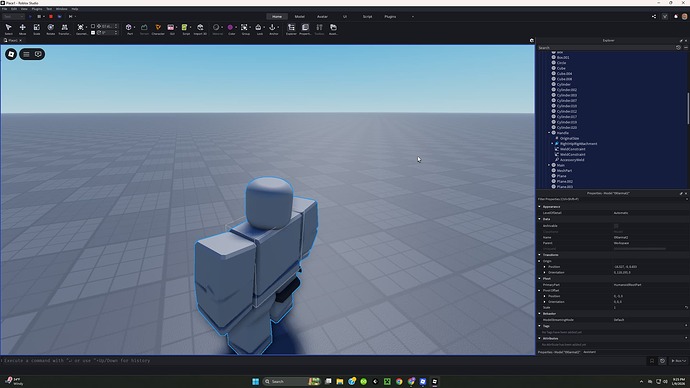This screenshot has width=690, height=388.
Task: Open the Character tool
Action: tap(158, 29)
